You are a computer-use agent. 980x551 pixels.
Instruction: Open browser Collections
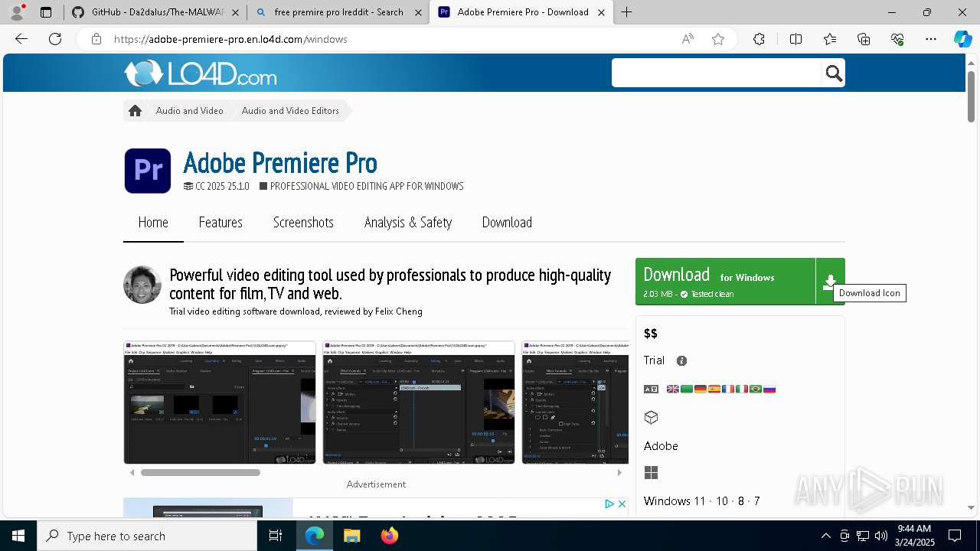864,39
